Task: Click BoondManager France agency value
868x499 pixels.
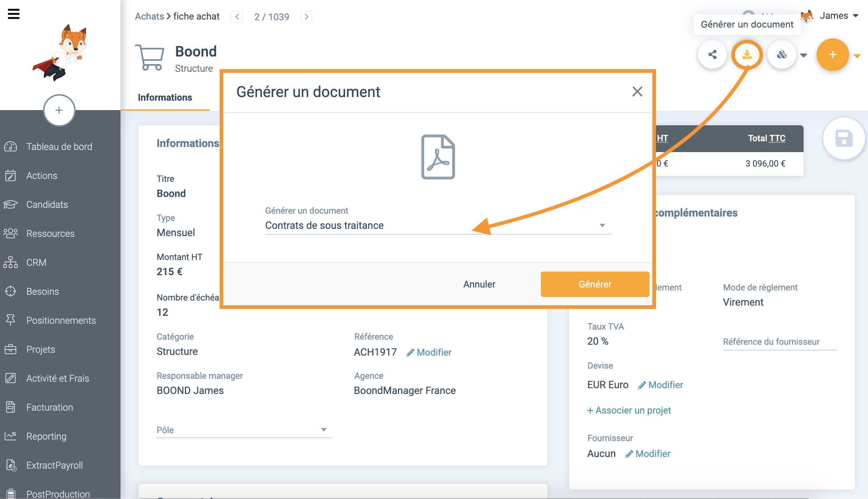Action: (405, 391)
